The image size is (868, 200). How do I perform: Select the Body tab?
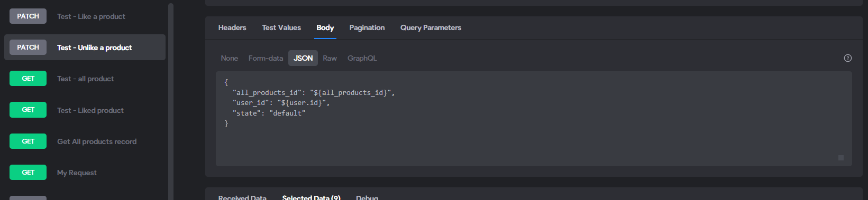coord(325,27)
